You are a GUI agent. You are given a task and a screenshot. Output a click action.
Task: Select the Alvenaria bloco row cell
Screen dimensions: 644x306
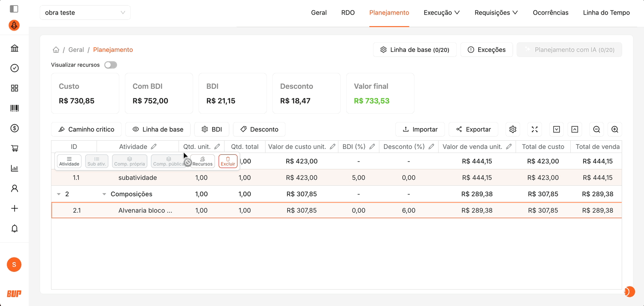(145, 210)
